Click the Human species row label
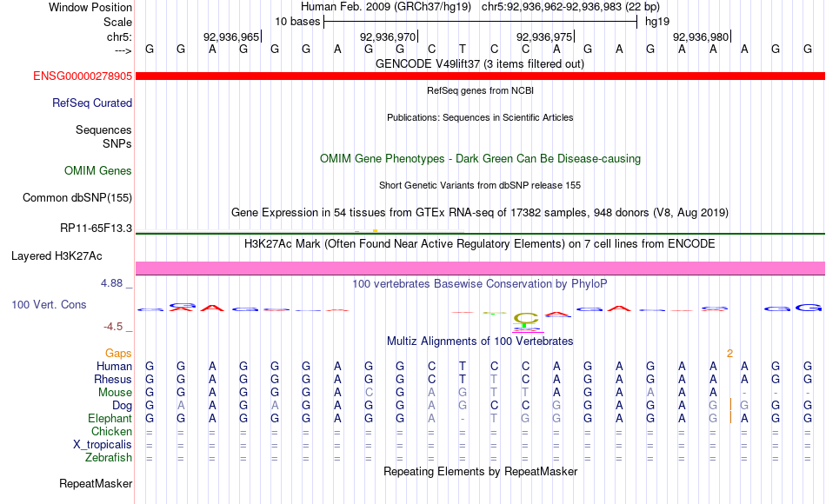 (x=114, y=367)
